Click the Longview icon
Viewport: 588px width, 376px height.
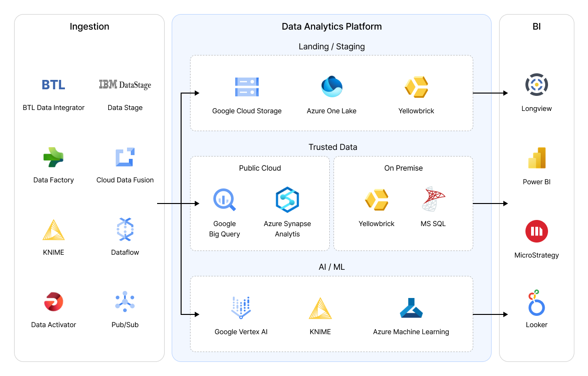pyautogui.click(x=537, y=85)
